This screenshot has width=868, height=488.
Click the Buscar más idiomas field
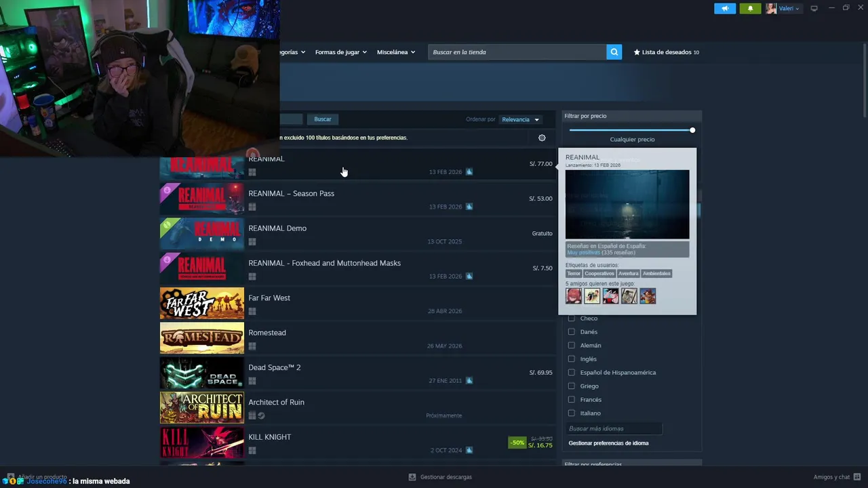[614, 428]
